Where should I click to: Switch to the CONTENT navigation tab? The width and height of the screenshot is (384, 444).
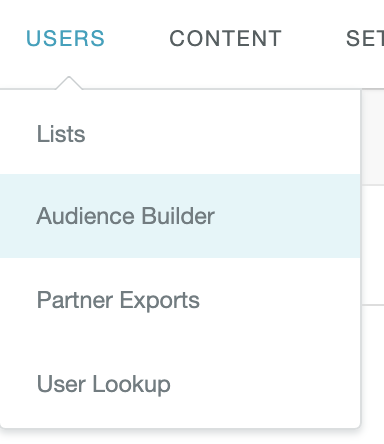pos(226,38)
